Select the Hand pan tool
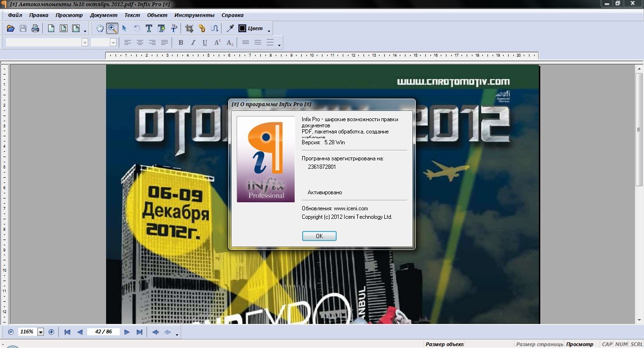The image size is (644, 348). (100, 28)
